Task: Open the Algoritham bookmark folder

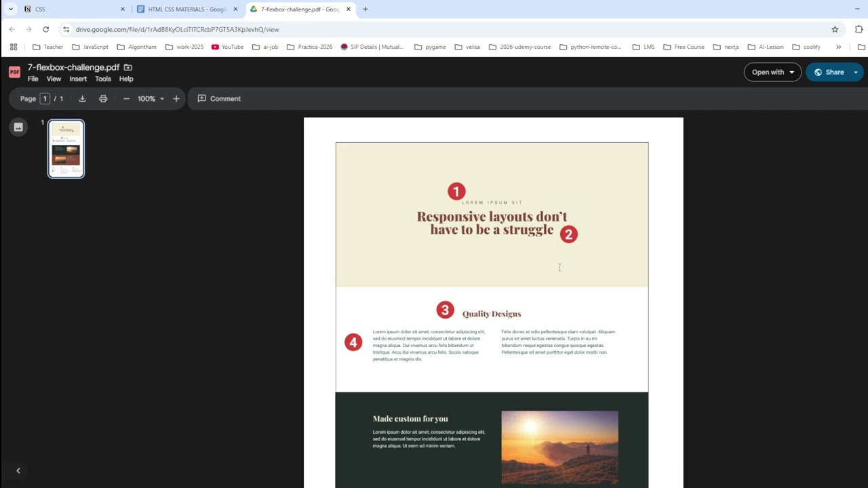Action: coord(136,47)
